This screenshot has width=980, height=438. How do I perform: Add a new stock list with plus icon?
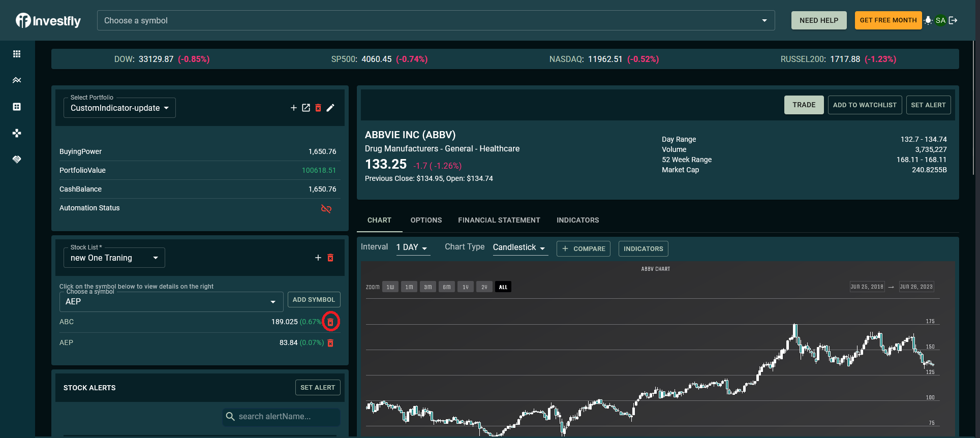click(318, 258)
